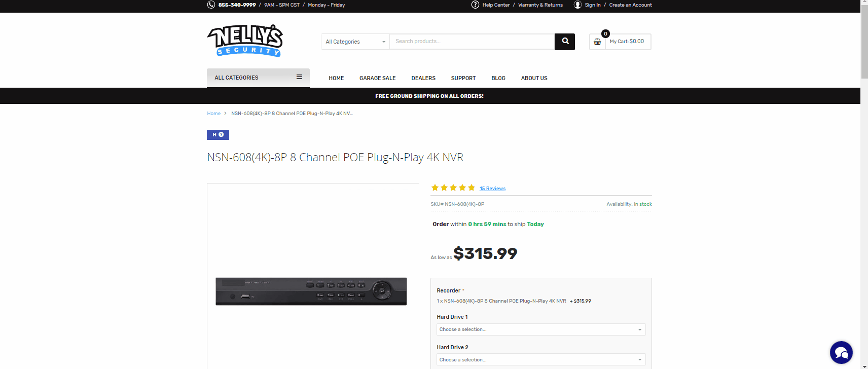Click the NVR product image
This screenshot has width=868, height=369.
tap(311, 291)
